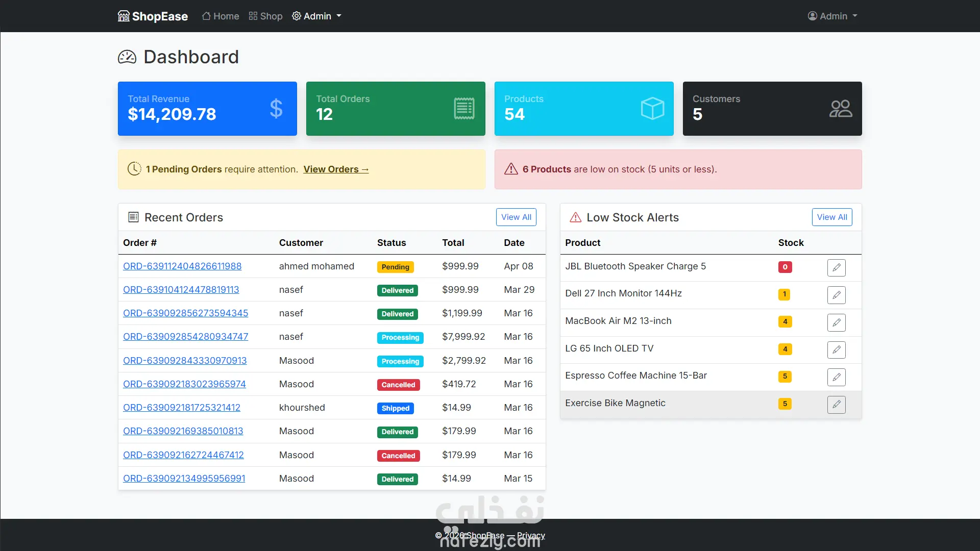980x551 pixels.
Task: Edit stock for JBL Bluetooth Speaker Charge 5
Action: tap(836, 267)
